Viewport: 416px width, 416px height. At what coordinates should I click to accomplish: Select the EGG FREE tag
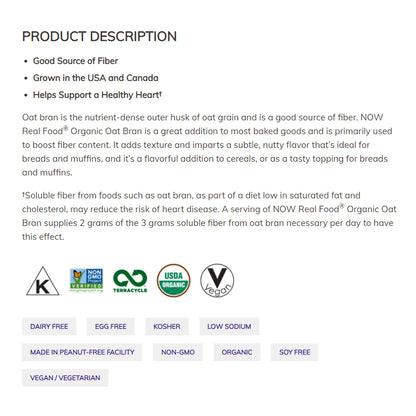[111, 326]
